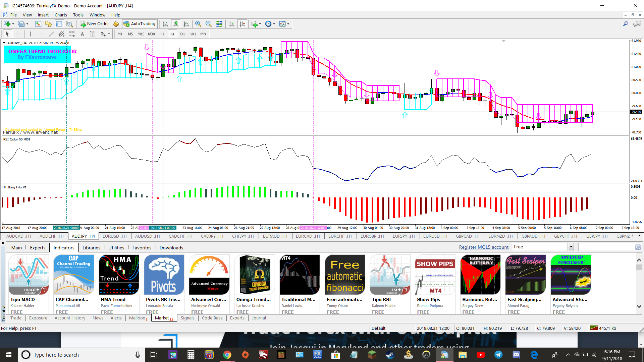
Task: Select the Fibonacci Retracement tool
Action: coord(72,34)
